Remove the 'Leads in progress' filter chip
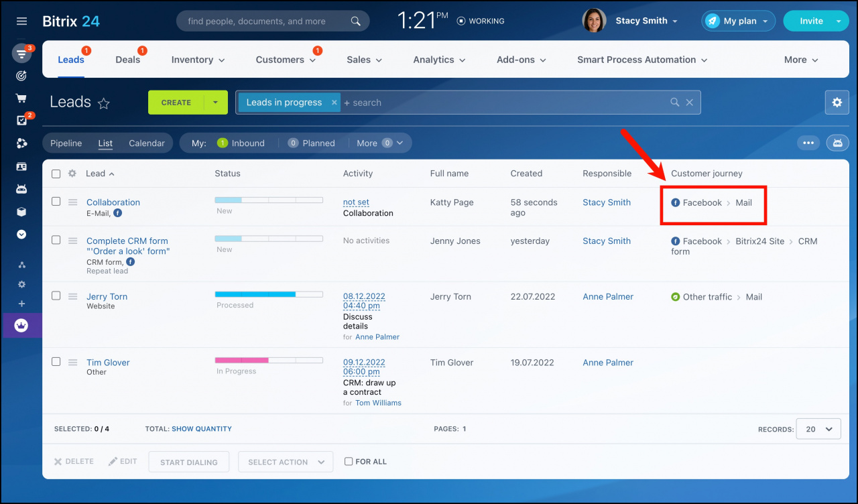This screenshot has height=504, width=858. (x=334, y=103)
